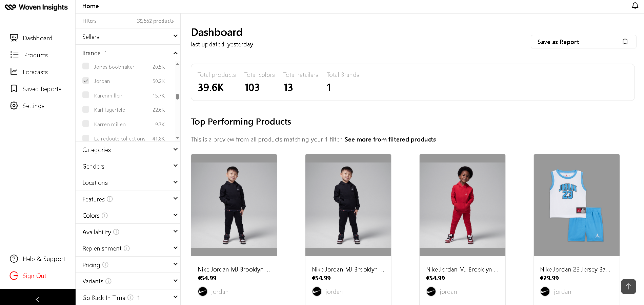Viewport: 644px width, 305px height.
Task: Expand the Categories filter section
Action: point(128,150)
